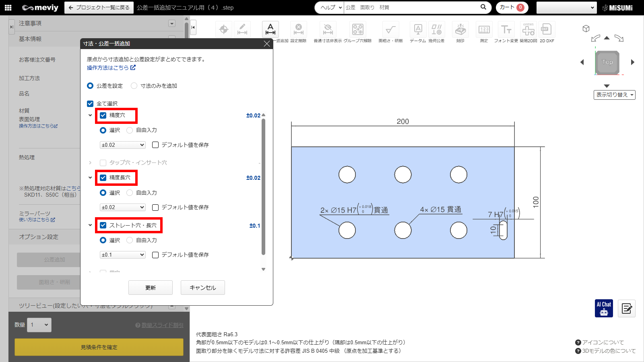Uncheck the 精度穴 checkbox
The height and width of the screenshot is (362, 644).
point(103,115)
